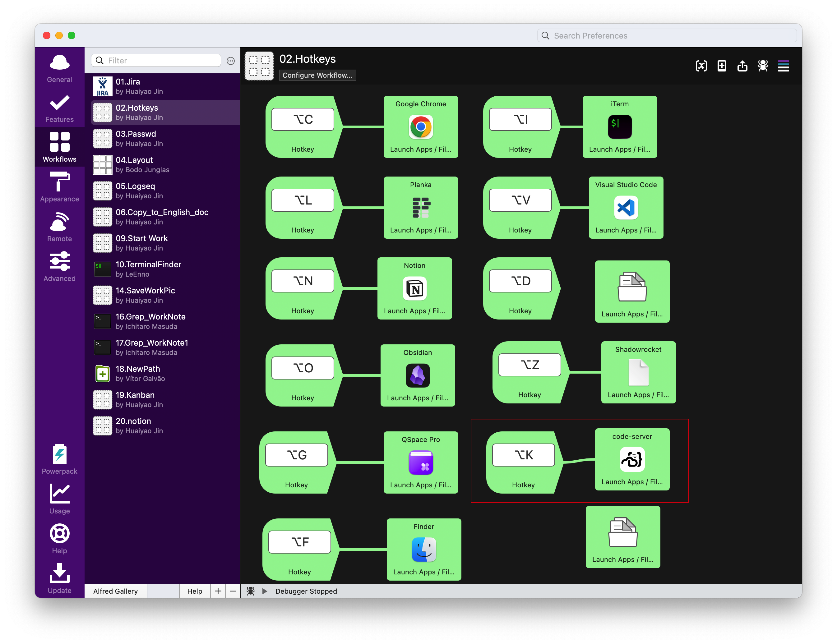The width and height of the screenshot is (837, 644).
Task: Open the filter options ellipsis button
Action: [x=231, y=61]
